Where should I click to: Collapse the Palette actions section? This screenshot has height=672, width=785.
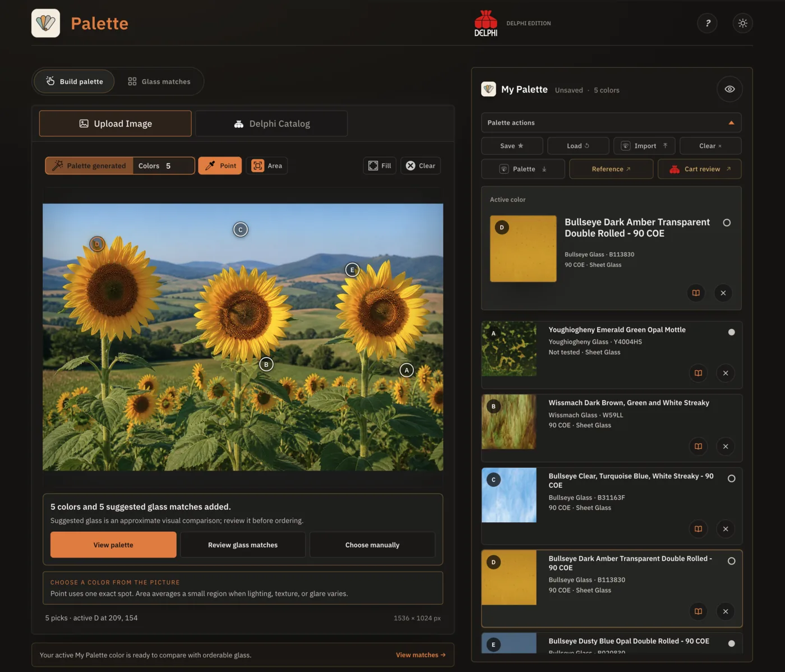pyautogui.click(x=611, y=123)
